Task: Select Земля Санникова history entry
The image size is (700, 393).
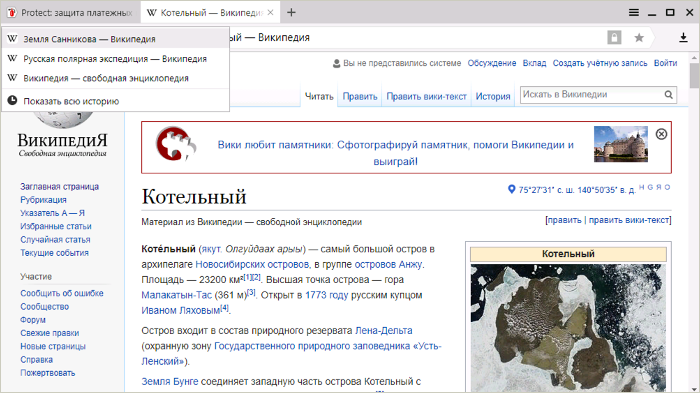Action: coord(116,39)
